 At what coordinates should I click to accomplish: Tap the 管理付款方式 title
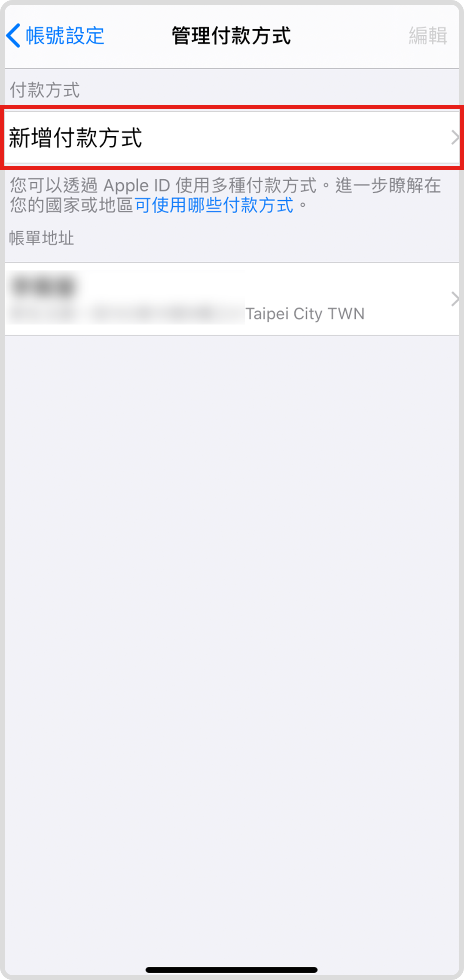(x=232, y=35)
